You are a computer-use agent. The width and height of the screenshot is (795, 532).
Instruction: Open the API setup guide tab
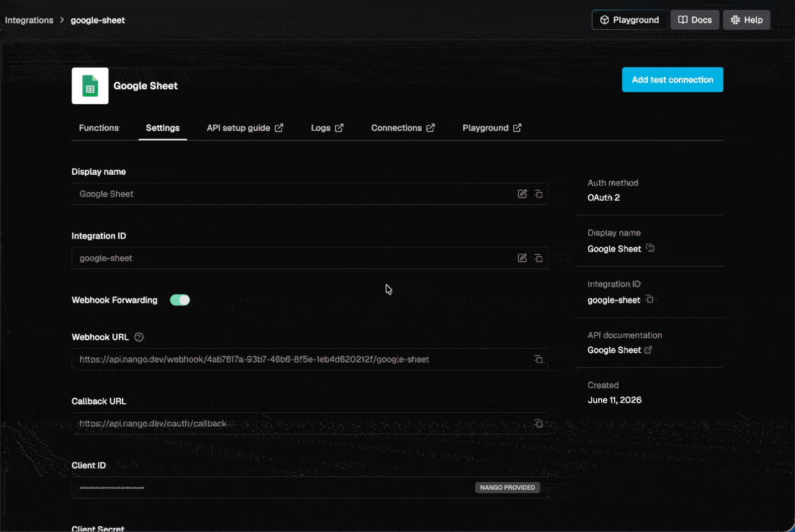pyautogui.click(x=245, y=128)
